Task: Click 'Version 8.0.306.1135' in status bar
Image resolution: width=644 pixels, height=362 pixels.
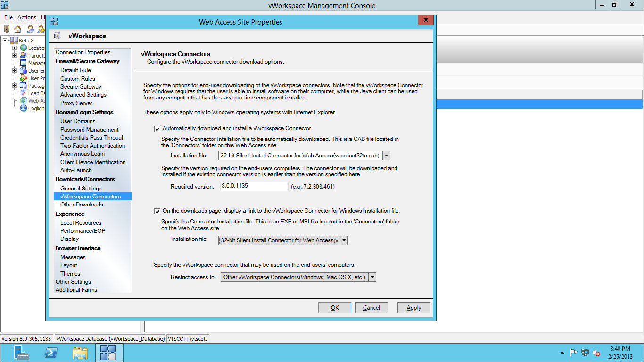Action: [26, 339]
